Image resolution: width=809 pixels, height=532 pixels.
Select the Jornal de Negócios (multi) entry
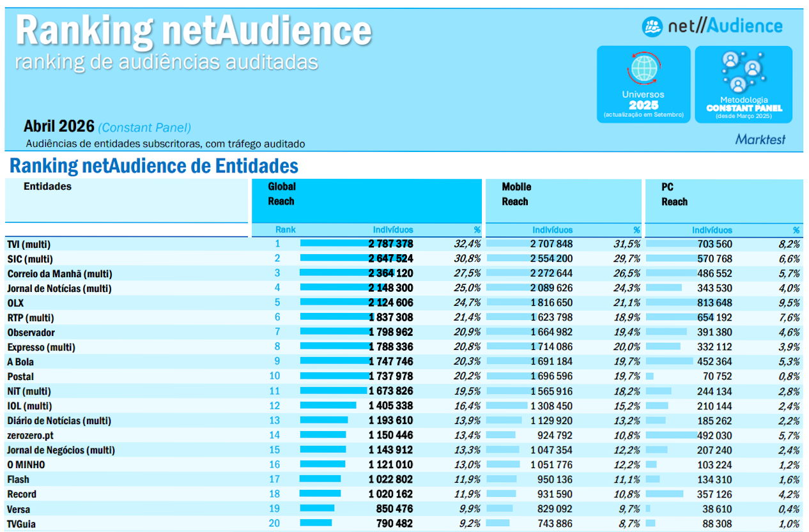[x=61, y=450]
